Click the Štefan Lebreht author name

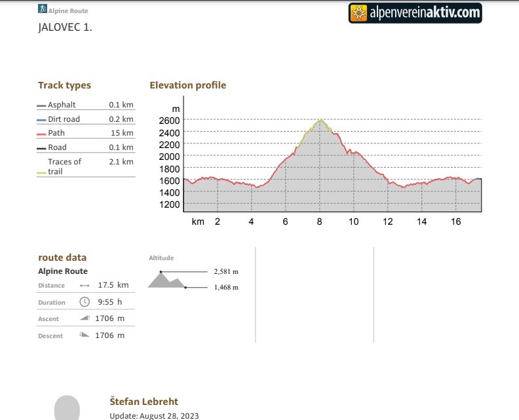(144, 402)
